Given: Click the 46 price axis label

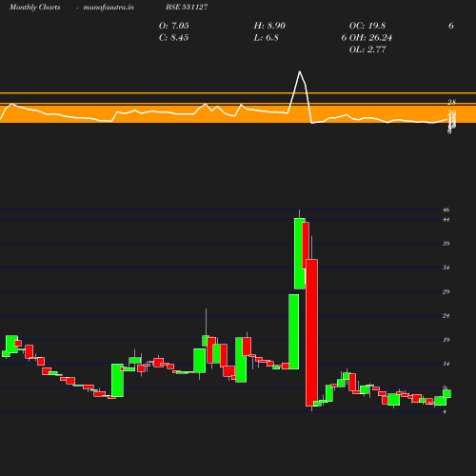Looking at the screenshot, I should [x=446, y=209].
